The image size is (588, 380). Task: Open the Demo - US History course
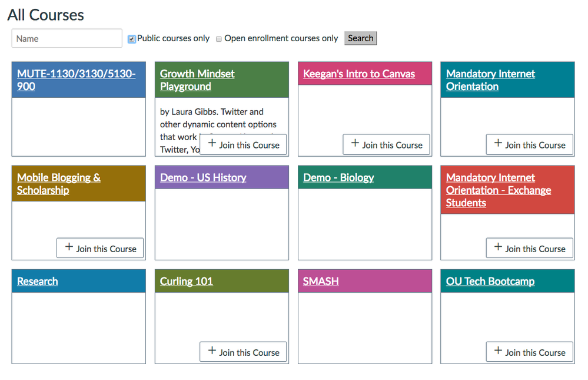[x=203, y=177]
